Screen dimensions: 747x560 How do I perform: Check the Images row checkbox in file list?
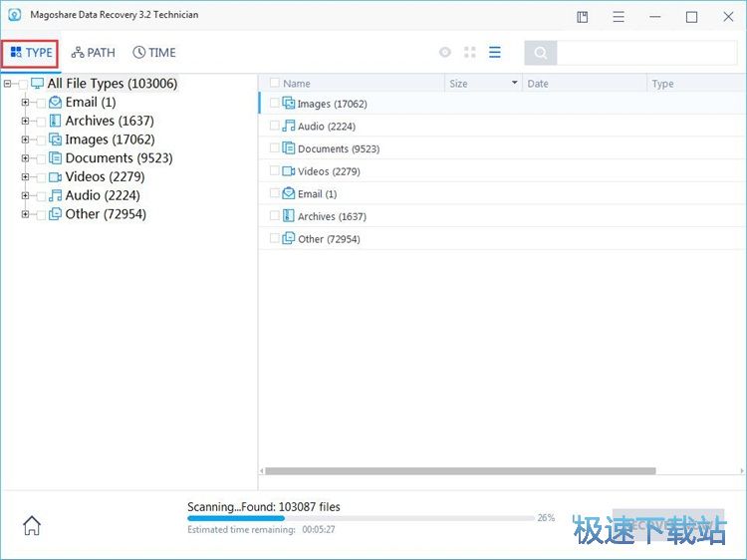pos(275,103)
